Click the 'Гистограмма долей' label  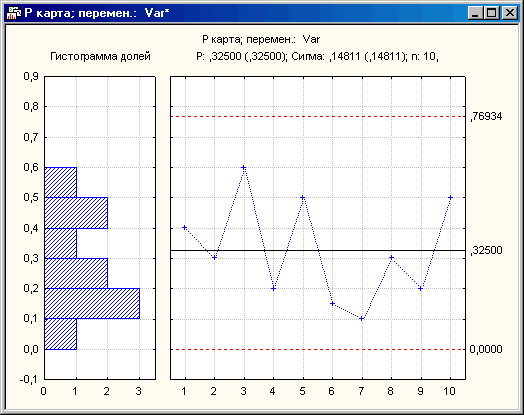[x=100, y=56]
